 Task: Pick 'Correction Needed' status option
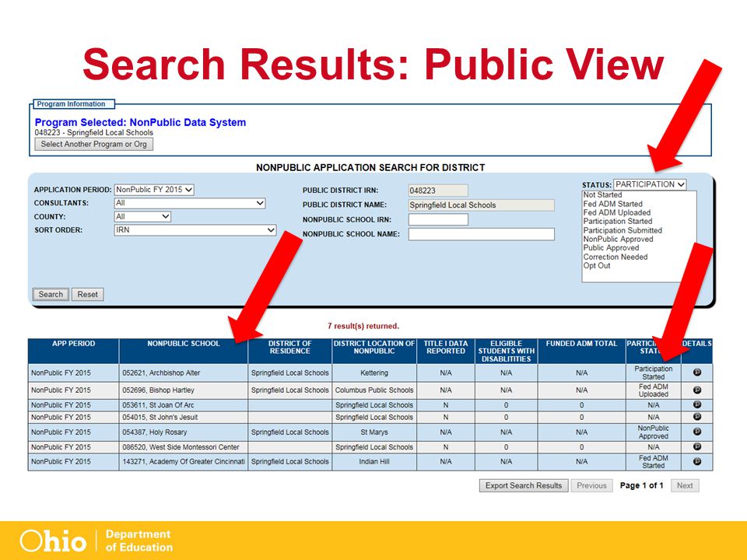(x=615, y=257)
